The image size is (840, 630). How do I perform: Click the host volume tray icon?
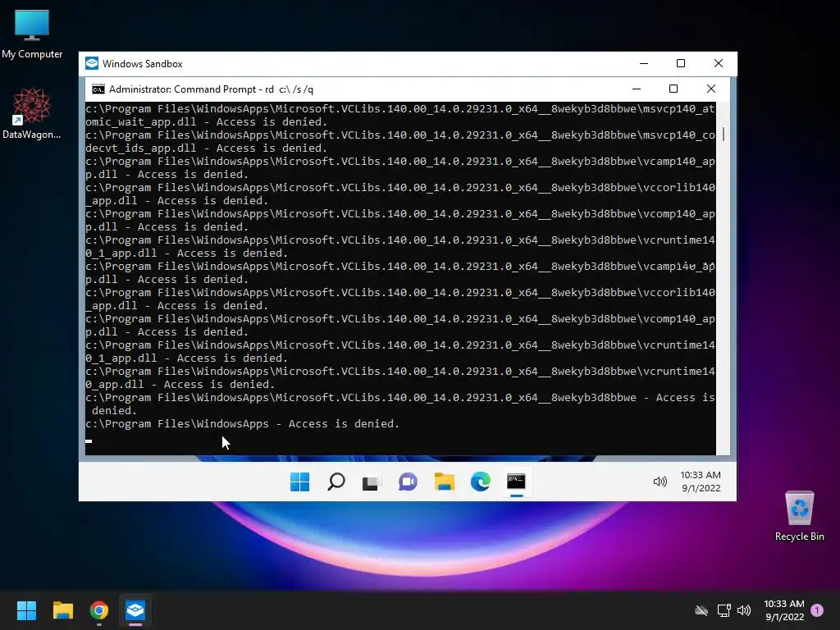click(743, 610)
